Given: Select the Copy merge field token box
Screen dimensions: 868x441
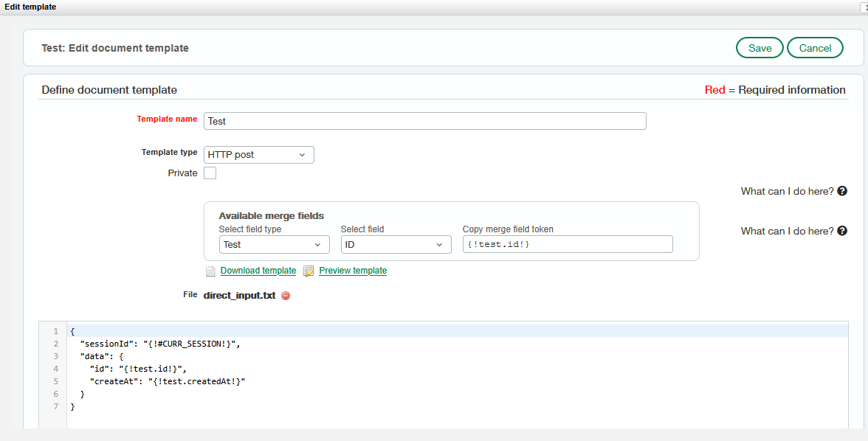Looking at the screenshot, I should click(568, 245).
